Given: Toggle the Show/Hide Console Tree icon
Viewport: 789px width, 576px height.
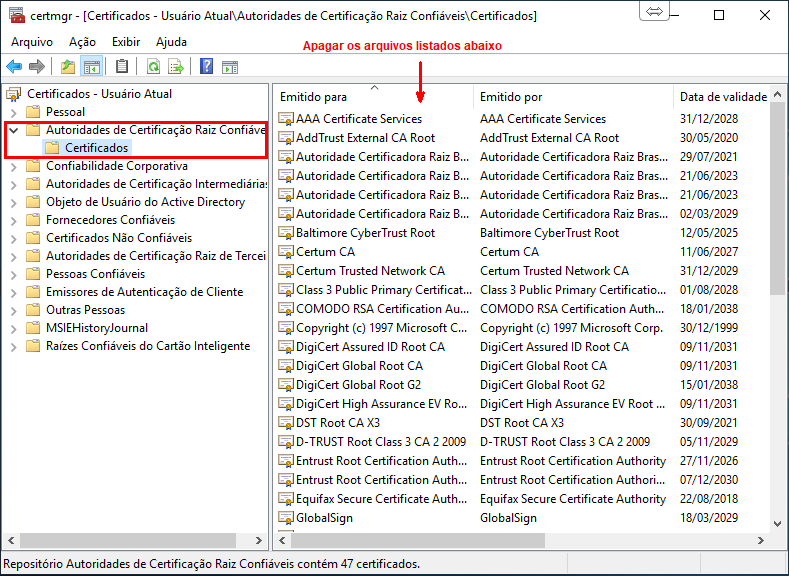Looking at the screenshot, I should click(x=91, y=67).
